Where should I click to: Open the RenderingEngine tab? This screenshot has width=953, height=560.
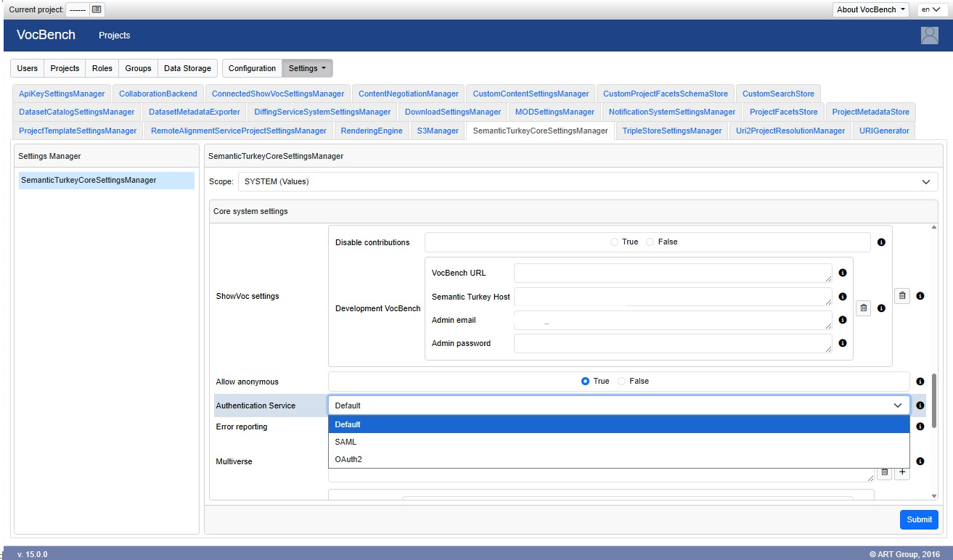pyautogui.click(x=371, y=131)
